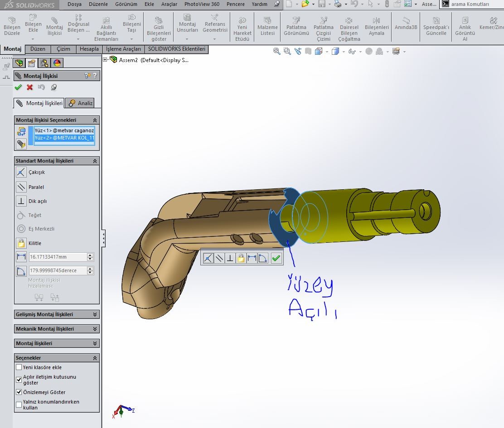Uncheck Önizlemeyi Göster option
504x428 pixels.
click(x=19, y=392)
